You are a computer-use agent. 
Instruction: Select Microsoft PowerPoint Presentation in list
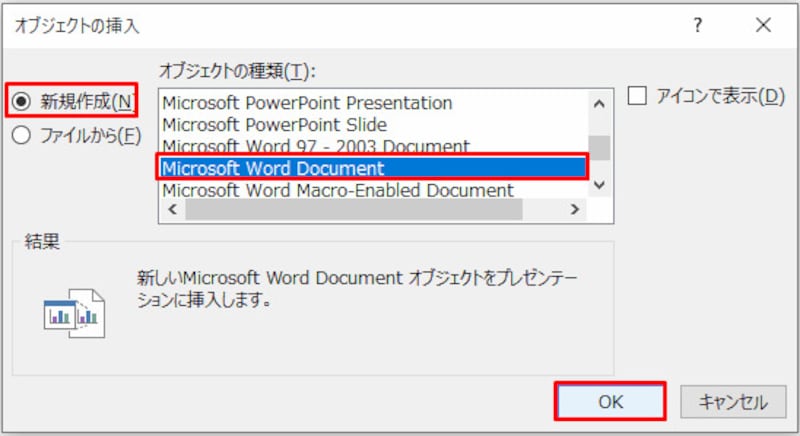coord(307,103)
